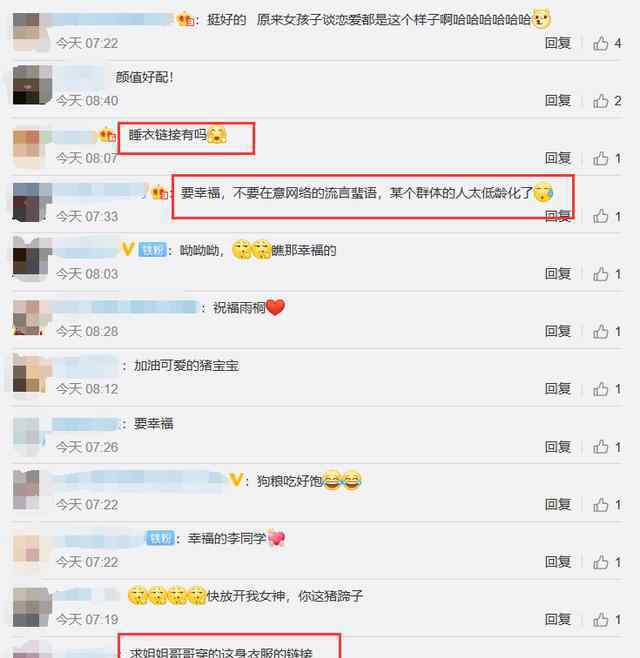Click the yellow V badge beside 呦呦呦 comment

(x=128, y=249)
